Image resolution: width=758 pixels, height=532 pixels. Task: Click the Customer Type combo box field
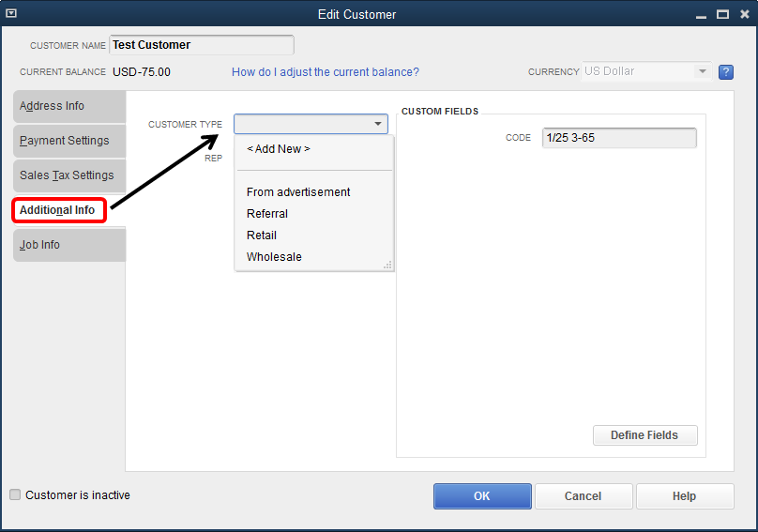(311, 124)
